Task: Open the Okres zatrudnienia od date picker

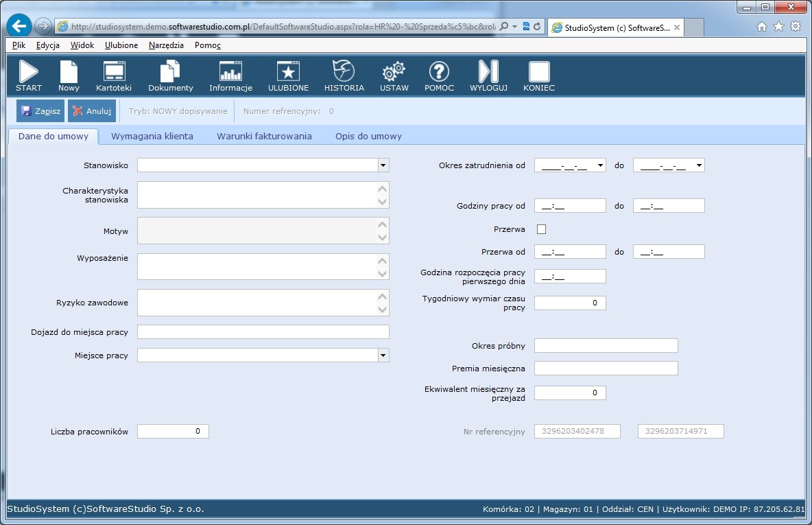Action: pyautogui.click(x=599, y=165)
